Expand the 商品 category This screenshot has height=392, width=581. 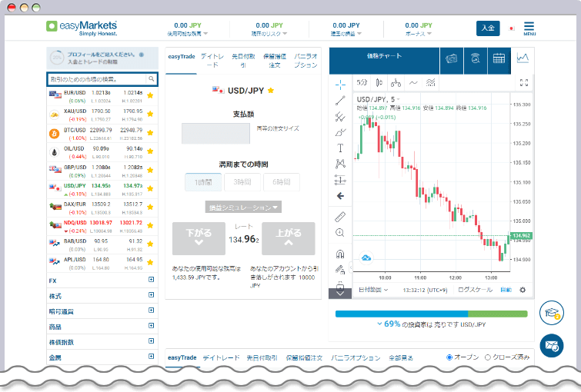[x=151, y=326]
